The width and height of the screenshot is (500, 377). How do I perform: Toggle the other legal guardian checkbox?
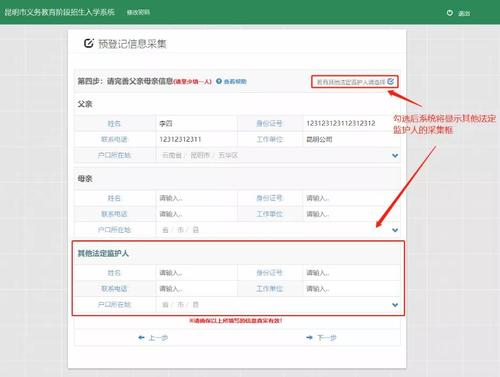[391, 81]
